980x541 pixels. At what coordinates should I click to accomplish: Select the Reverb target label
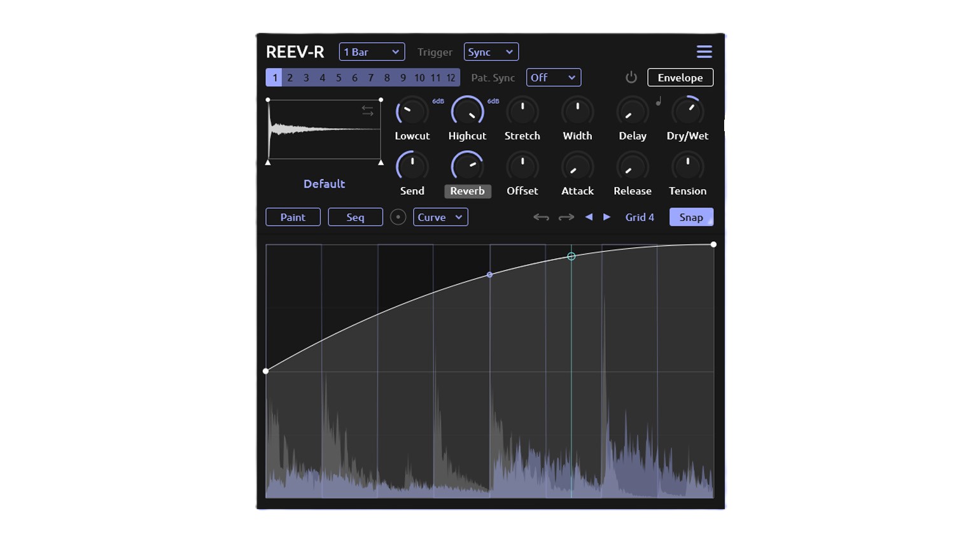pos(467,191)
